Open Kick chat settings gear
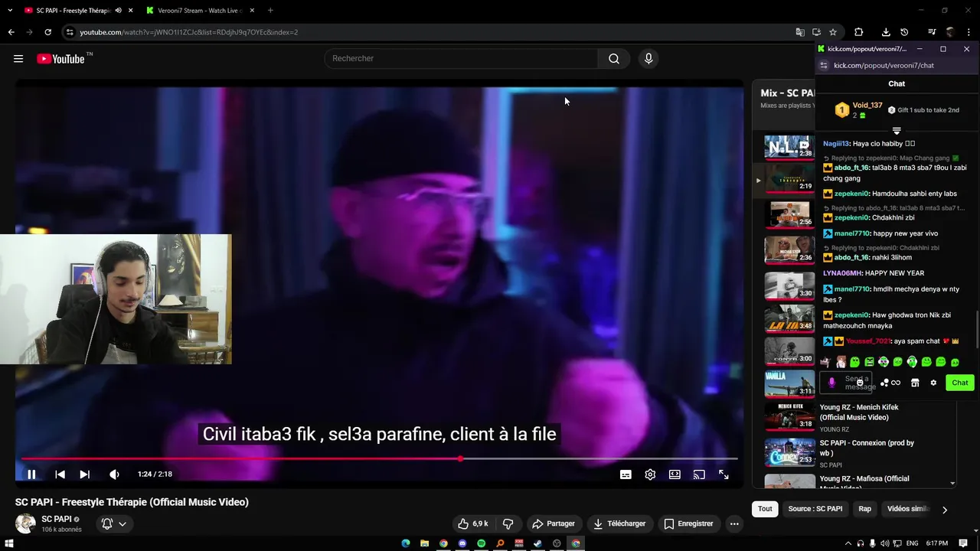980x551 pixels. (x=933, y=383)
